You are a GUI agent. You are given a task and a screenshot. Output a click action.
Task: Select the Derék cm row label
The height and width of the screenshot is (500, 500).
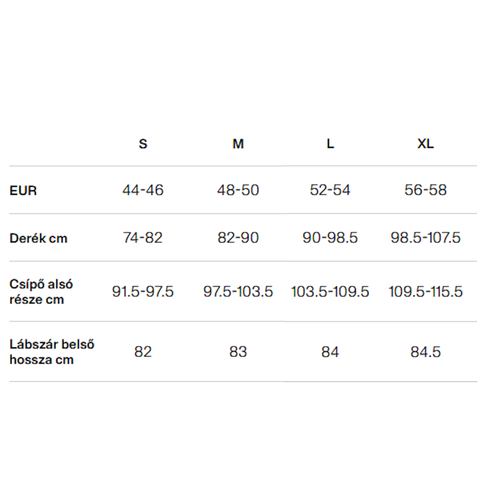tap(38, 238)
